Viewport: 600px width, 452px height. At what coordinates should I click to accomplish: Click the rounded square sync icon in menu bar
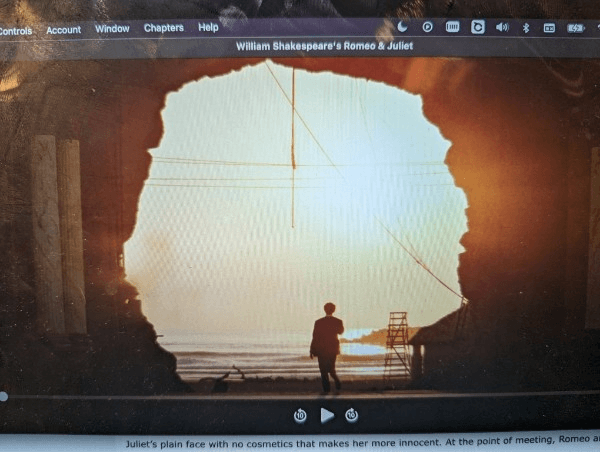tap(478, 27)
